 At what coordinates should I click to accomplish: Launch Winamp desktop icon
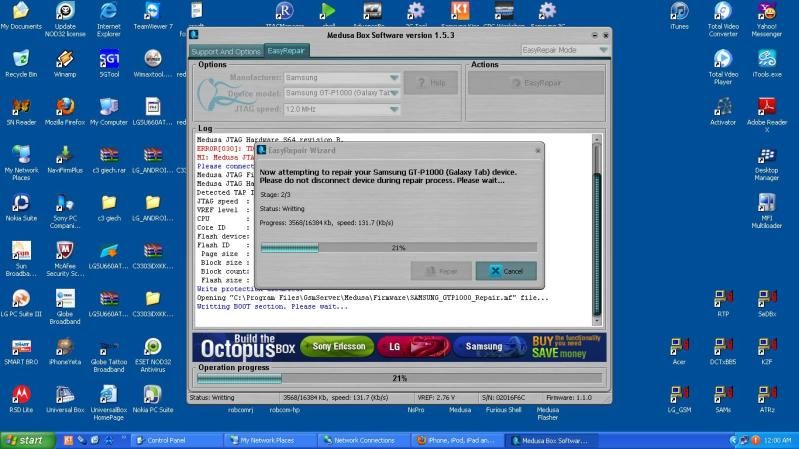pyautogui.click(x=65, y=63)
